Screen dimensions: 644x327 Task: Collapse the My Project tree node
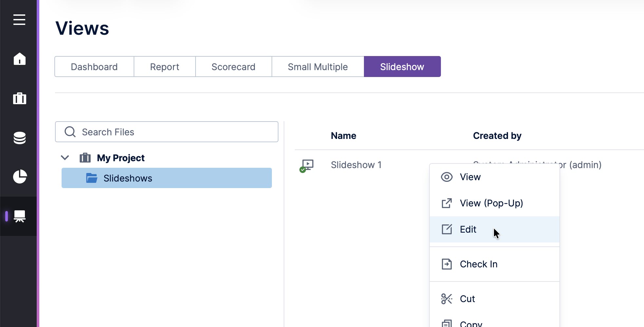click(65, 158)
